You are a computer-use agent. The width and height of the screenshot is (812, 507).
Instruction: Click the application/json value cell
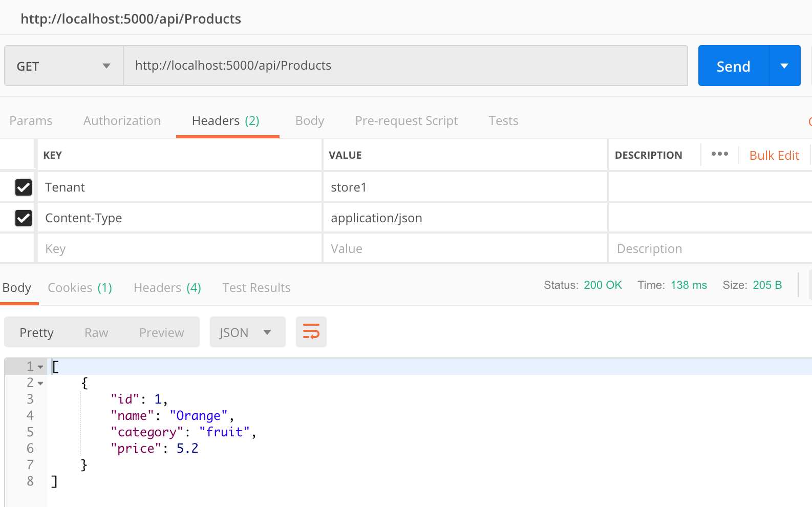pos(465,218)
